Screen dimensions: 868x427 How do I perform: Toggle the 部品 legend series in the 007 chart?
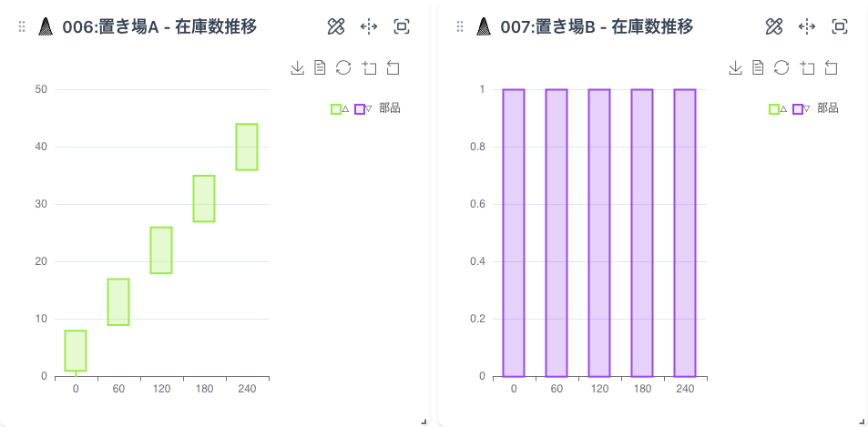803,108
